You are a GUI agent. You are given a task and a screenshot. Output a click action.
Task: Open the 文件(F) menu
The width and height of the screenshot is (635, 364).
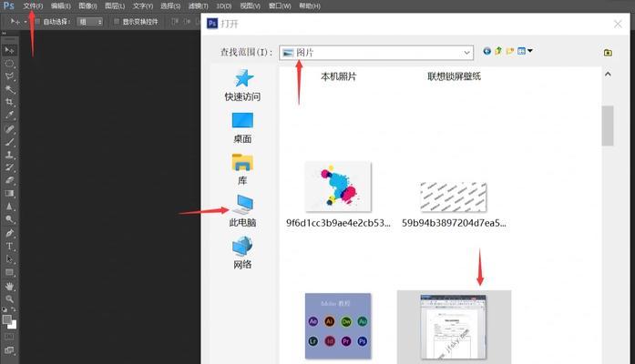tap(33, 6)
